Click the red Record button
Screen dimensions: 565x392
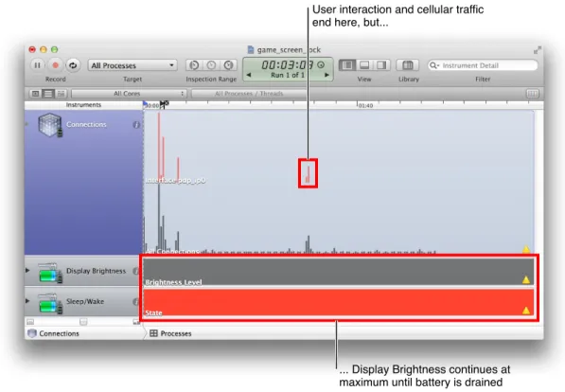pyautogui.click(x=55, y=65)
